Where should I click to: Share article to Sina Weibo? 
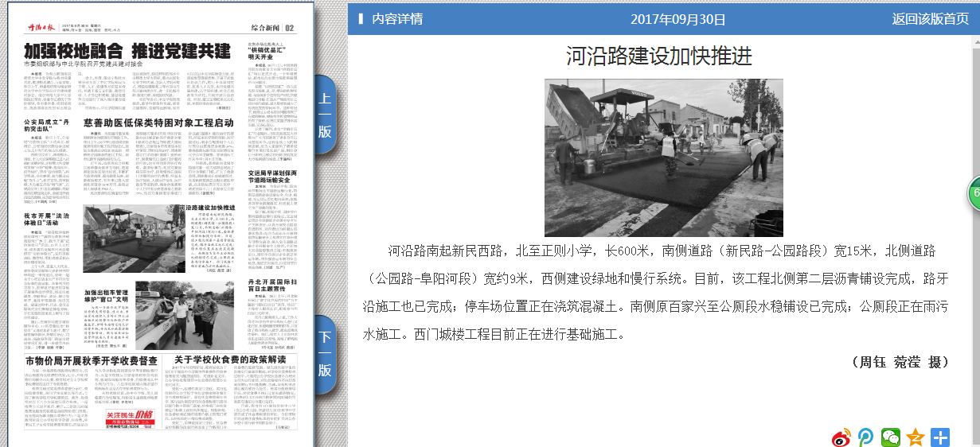pos(842,437)
